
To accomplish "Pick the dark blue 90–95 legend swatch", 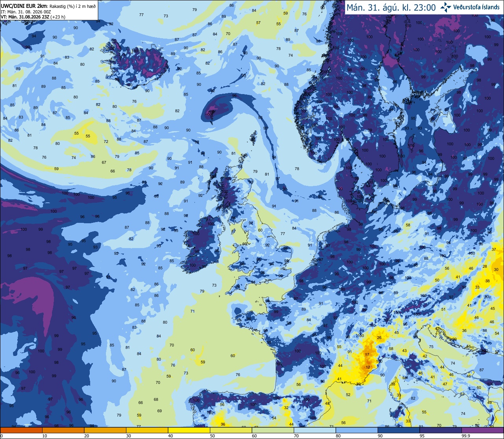I will pyautogui.click(x=398, y=430).
